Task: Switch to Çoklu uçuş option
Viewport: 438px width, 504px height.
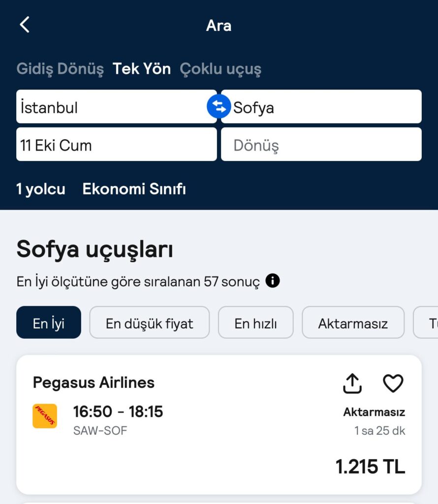Action: [220, 69]
